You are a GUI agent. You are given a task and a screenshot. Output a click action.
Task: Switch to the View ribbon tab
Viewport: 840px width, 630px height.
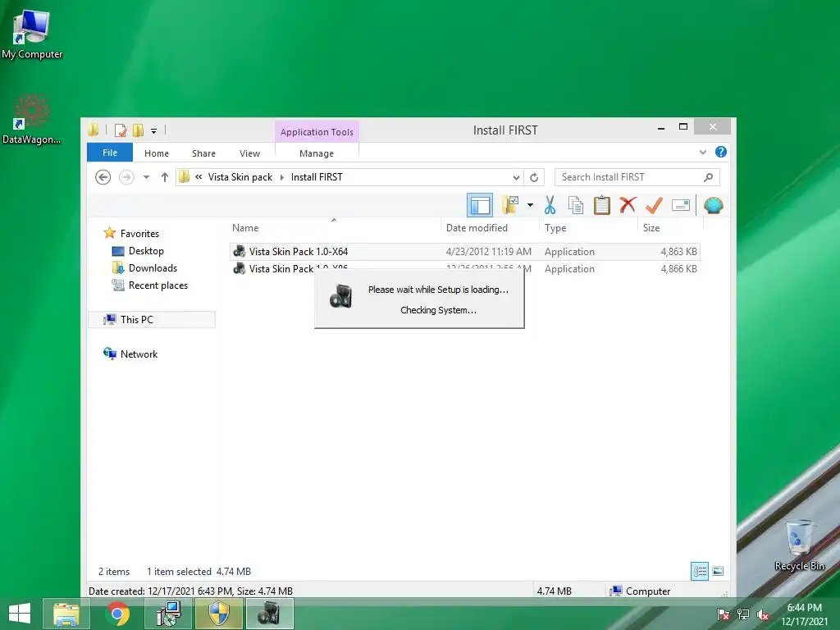pos(249,153)
